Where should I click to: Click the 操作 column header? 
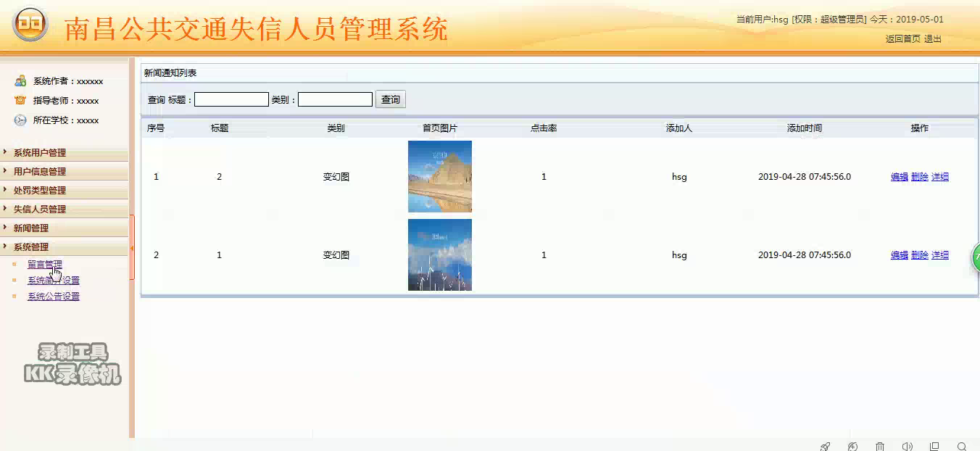click(920, 128)
